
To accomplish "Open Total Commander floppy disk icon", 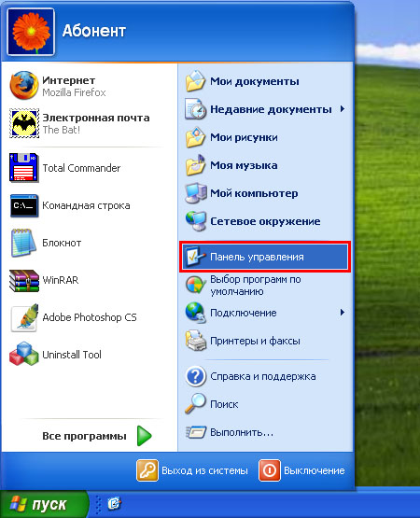I will coord(23,168).
